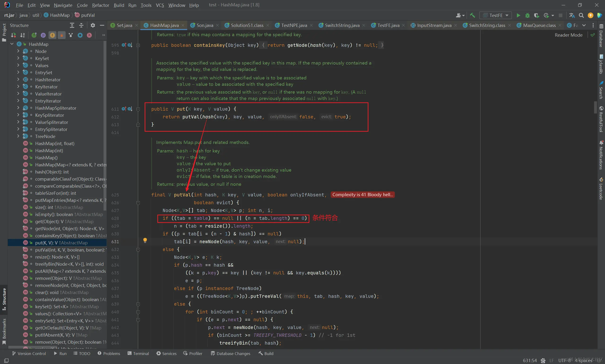Expand the TreeNode class in Structure

click(18, 136)
